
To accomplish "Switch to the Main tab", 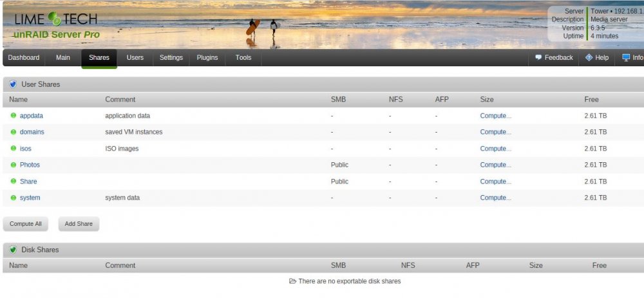I will pyautogui.click(x=63, y=57).
